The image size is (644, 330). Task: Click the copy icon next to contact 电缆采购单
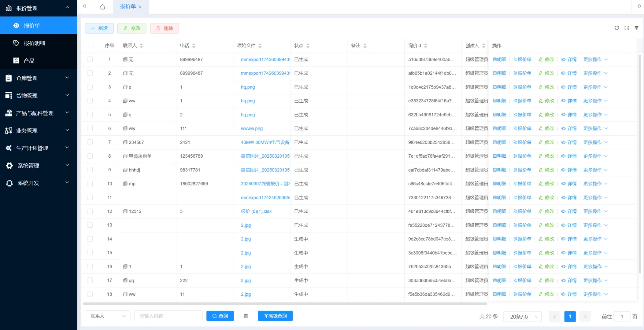[x=125, y=156]
